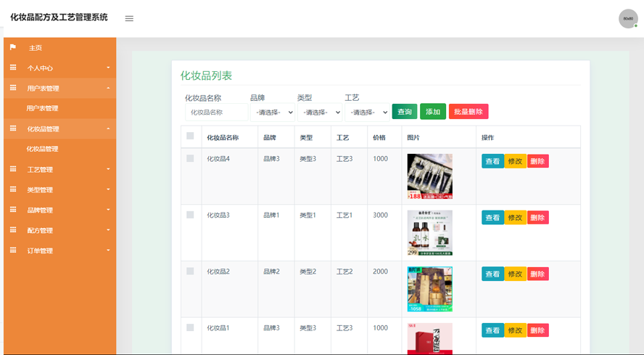Click the price value 2000
This screenshot has height=355, width=644.
click(x=380, y=271)
